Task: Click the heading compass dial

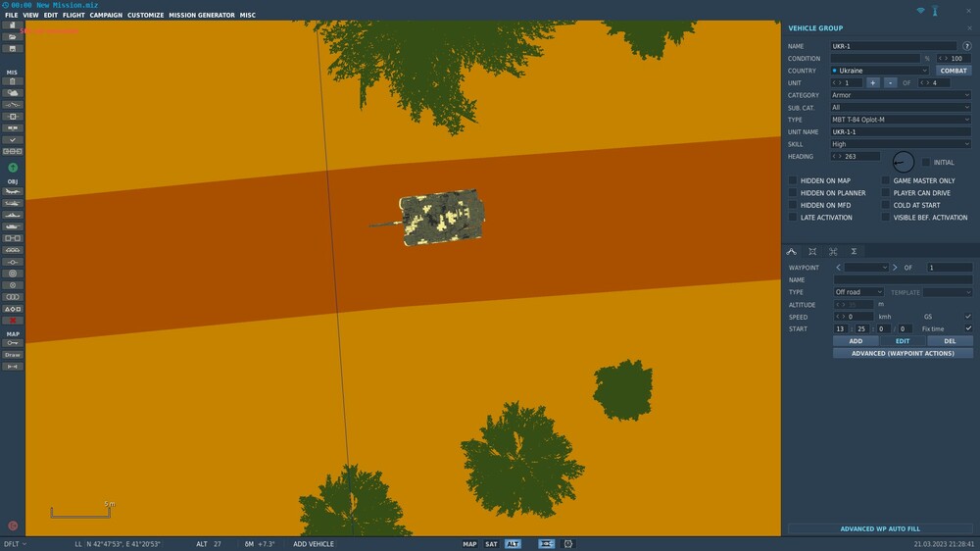Action: 904,163
